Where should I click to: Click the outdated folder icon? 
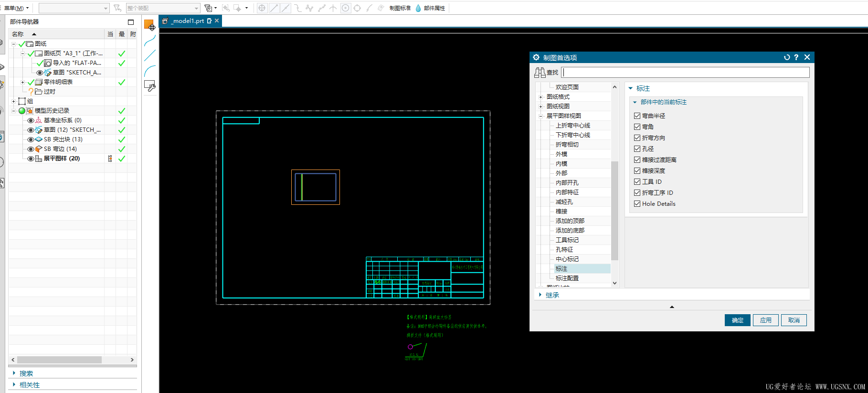coord(39,92)
